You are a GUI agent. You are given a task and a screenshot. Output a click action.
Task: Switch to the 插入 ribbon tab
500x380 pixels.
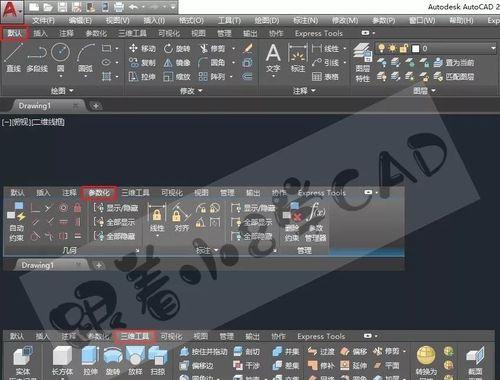click(40, 33)
